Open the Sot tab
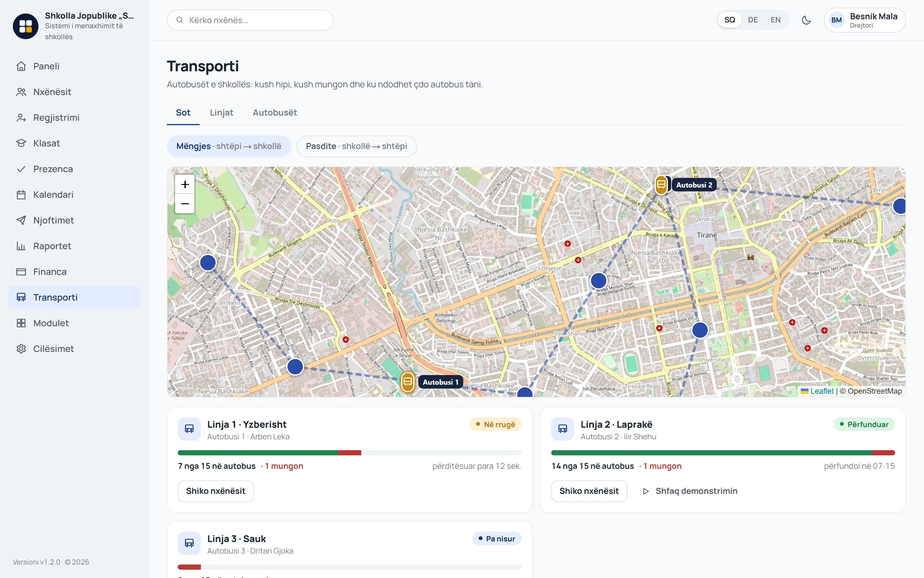 pos(183,113)
